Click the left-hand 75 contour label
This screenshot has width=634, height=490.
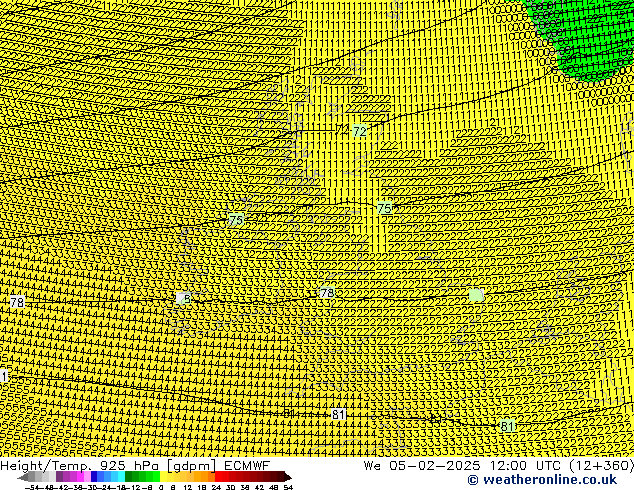point(236,220)
